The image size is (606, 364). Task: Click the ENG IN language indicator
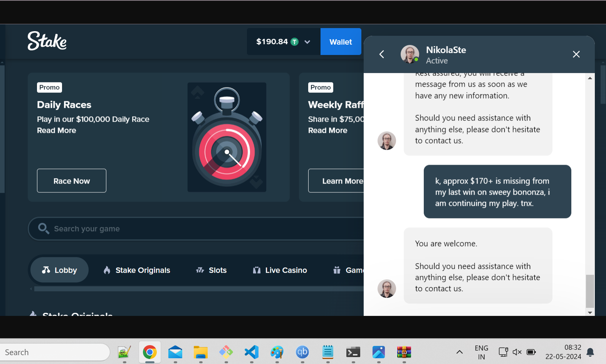[482, 352]
